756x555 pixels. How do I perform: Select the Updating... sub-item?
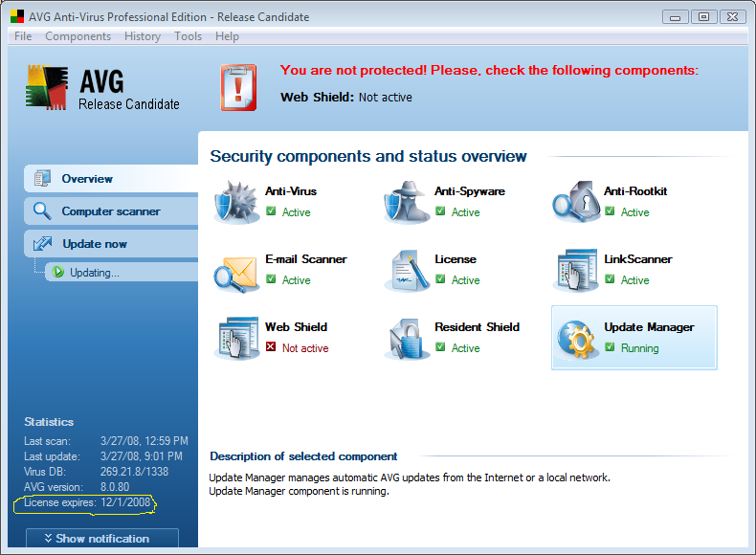(122, 272)
